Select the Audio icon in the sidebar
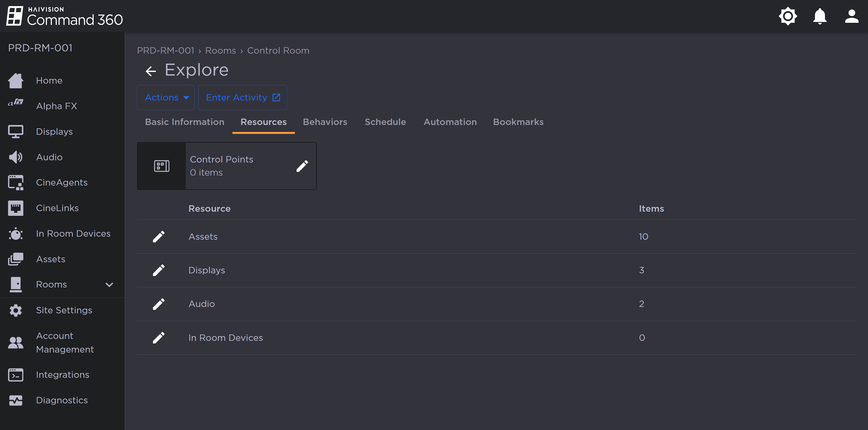This screenshot has width=868, height=430. (x=16, y=157)
